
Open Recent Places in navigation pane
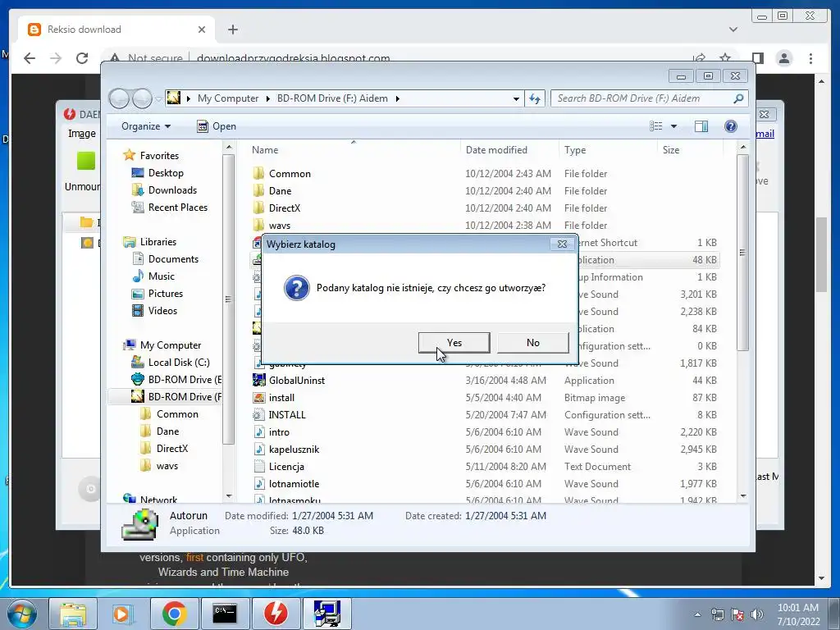(177, 208)
